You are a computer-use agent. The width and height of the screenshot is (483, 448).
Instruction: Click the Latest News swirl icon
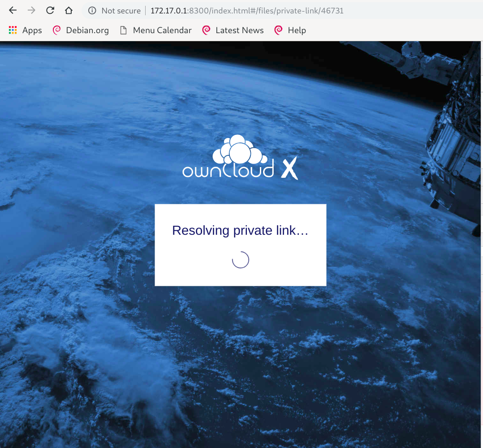[x=206, y=30]
